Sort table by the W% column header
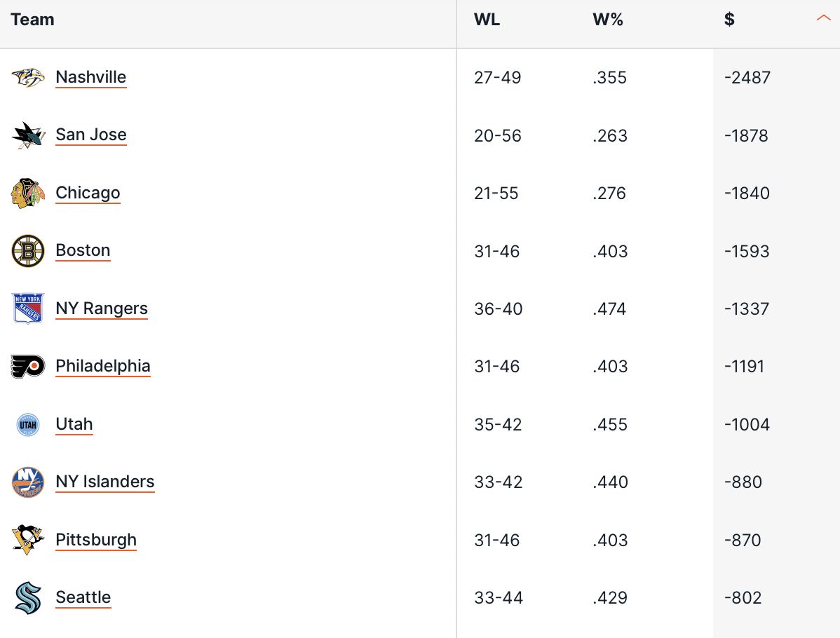The image size is (840, 638). point(607,20)
